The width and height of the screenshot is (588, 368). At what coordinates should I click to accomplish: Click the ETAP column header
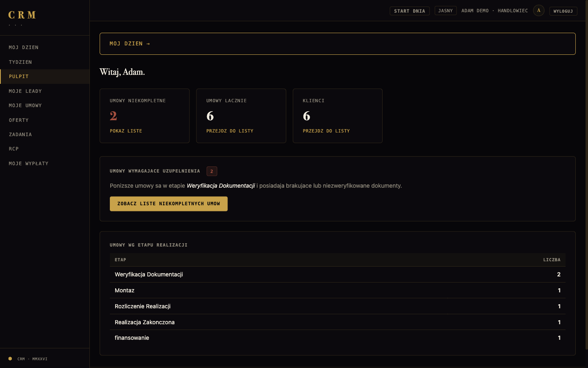coord(120,260)
